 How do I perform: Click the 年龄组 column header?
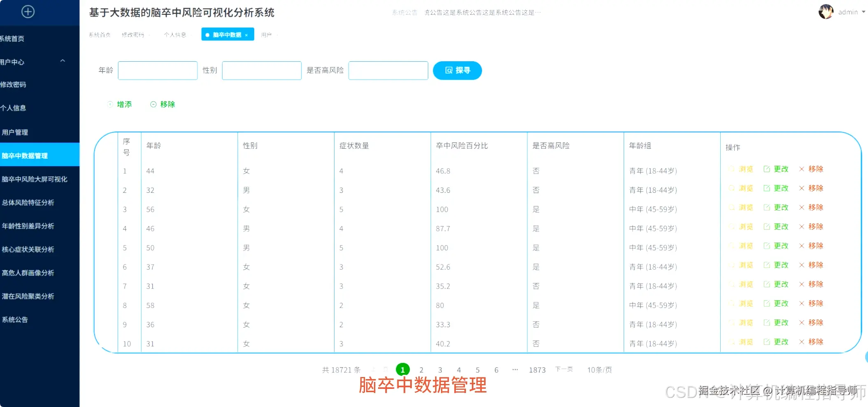(x=640, y=146)
